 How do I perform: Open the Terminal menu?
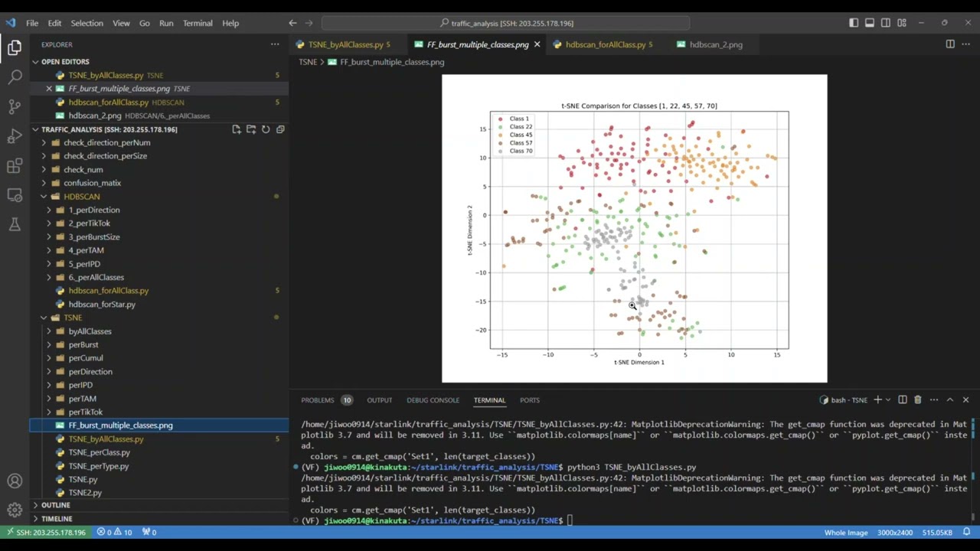(198, 23)
